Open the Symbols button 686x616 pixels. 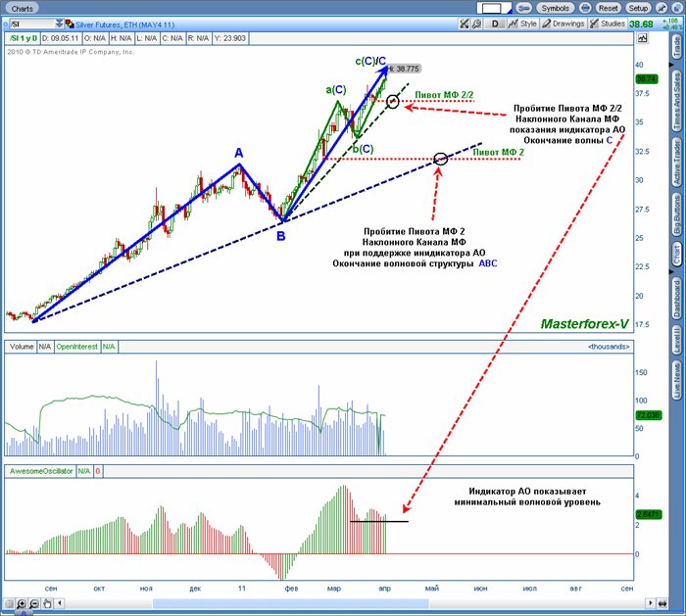coord(556,8)
